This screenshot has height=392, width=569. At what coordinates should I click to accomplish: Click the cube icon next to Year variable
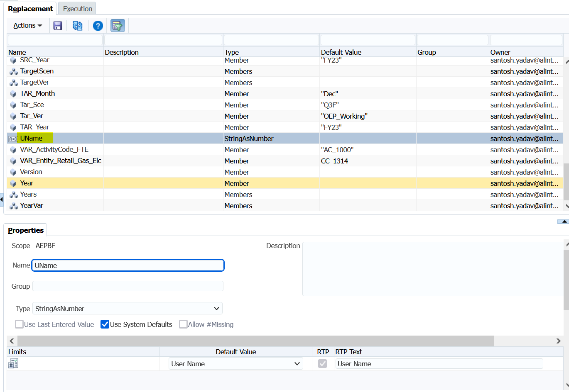click(x=13, y=183)
